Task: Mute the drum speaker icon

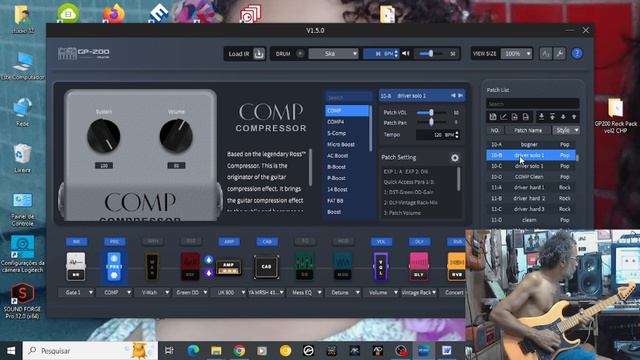Action: tap(406, 53)
